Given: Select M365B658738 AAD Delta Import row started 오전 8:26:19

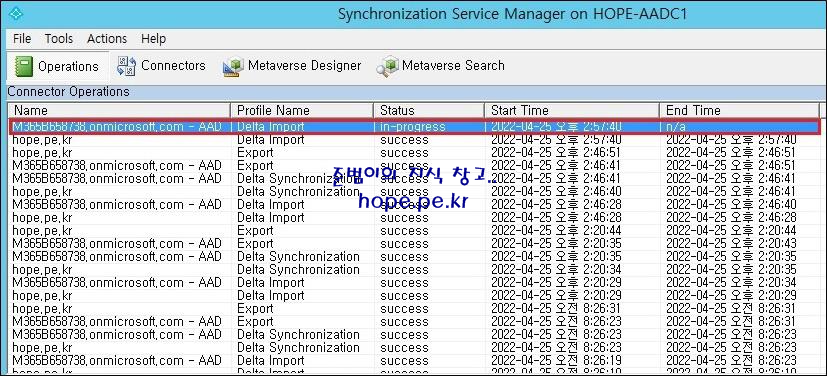Looking at the screenshot, I should 414,361.
